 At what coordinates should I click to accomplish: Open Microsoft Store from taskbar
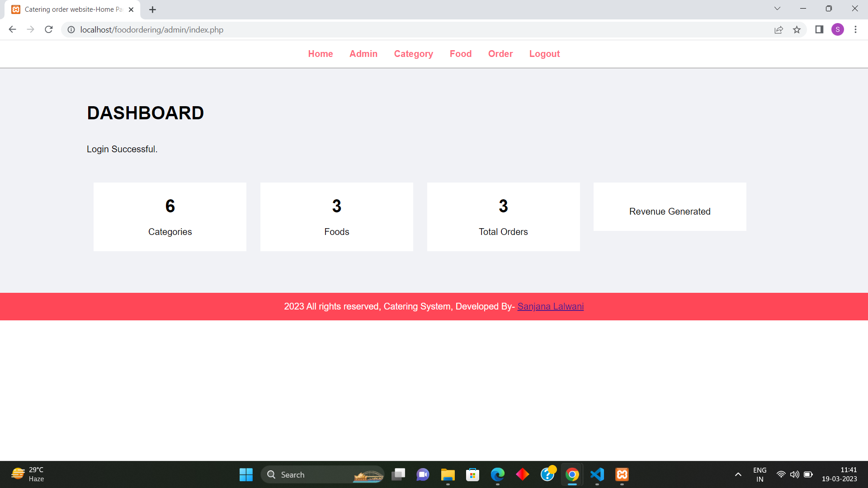(472, 474)
